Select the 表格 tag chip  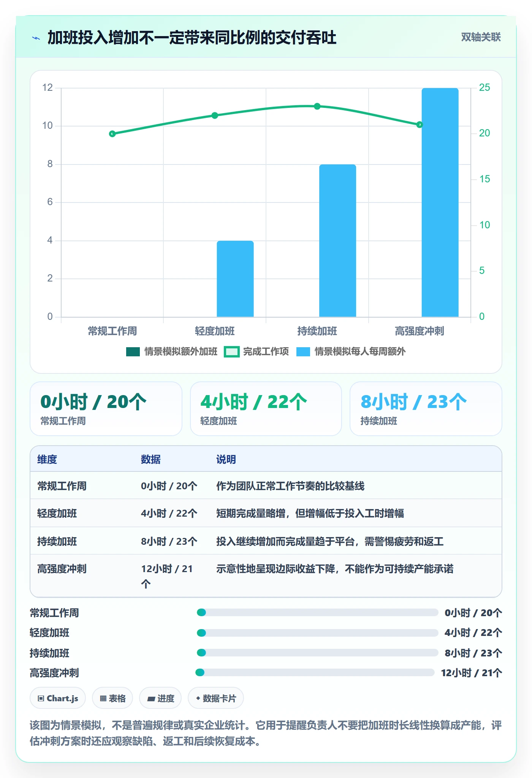(x=112, y=698)
